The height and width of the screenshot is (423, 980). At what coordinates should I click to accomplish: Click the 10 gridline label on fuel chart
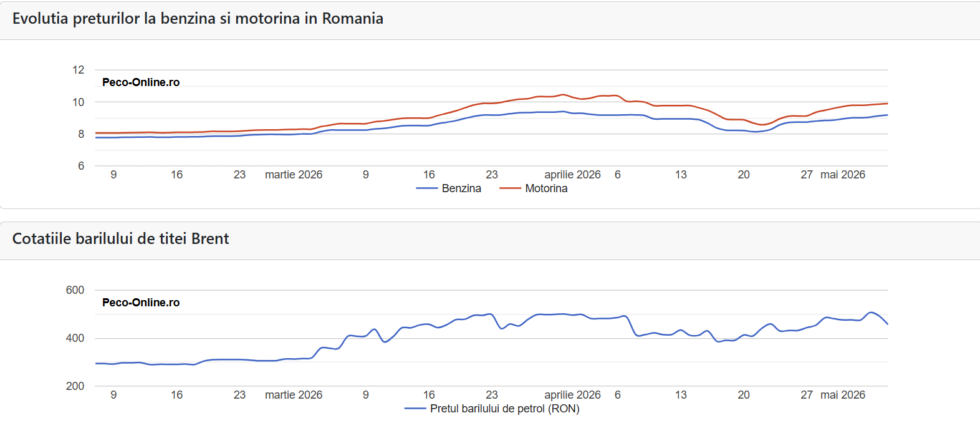(x=79, y=102)
